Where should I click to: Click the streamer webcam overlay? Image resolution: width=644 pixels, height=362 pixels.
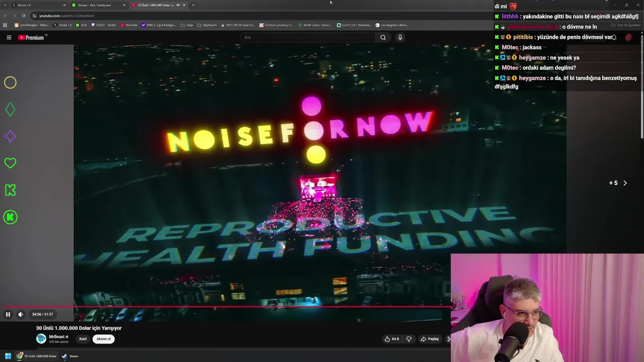[547, 308]
